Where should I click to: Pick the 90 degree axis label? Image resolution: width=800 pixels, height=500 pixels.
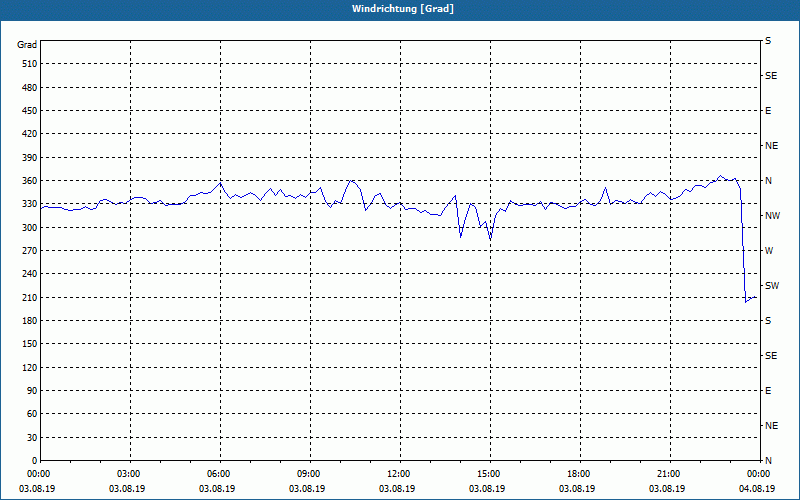pos(32,390)
